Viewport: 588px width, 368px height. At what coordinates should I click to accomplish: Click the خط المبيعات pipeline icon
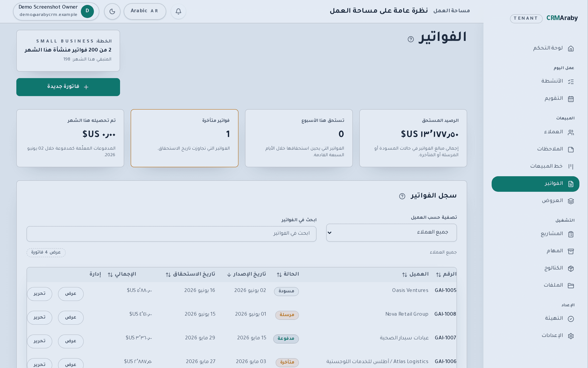(x=571, y=166)
